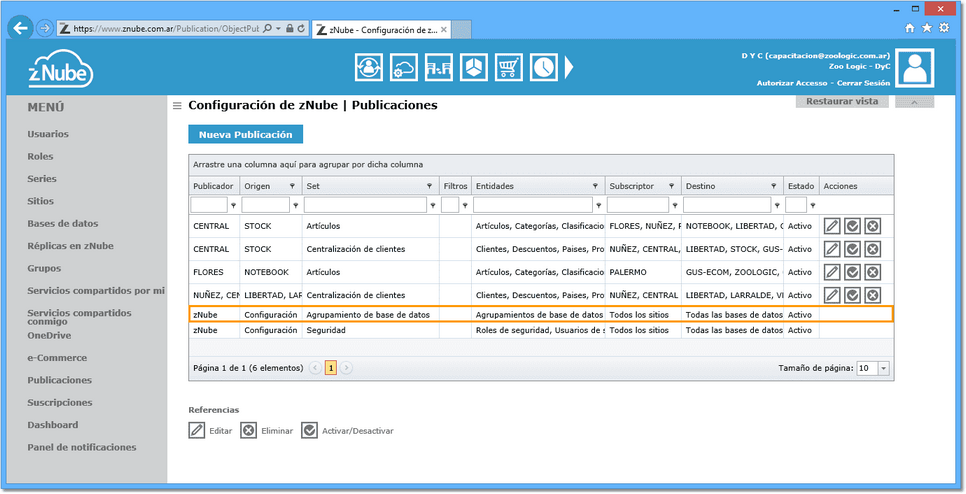Open the store transfer module icon
Viewport: 966px width, 494px height.
coord(439,67)
